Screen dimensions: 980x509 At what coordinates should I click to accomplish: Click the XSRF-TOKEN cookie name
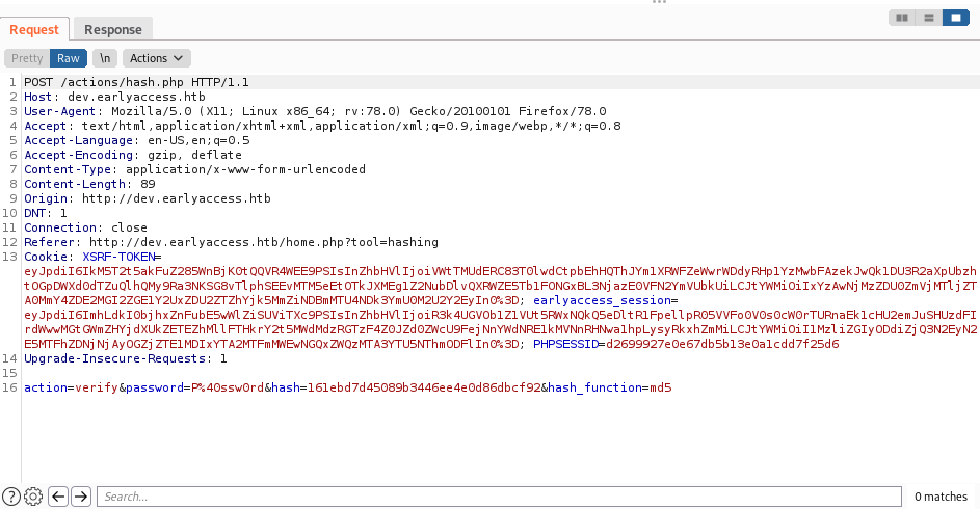(x=118, y=257)
